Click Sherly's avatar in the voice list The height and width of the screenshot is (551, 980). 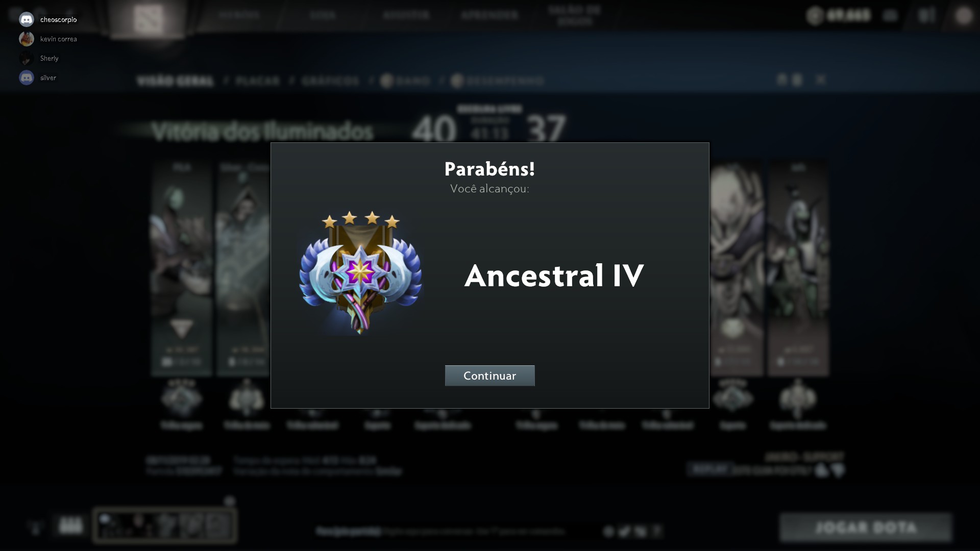27,58
